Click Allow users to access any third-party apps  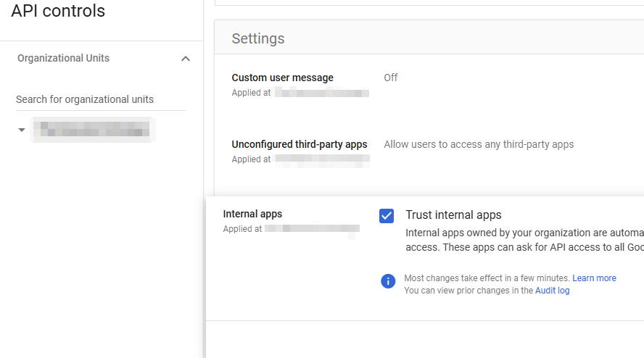click(x=479, y=144)
